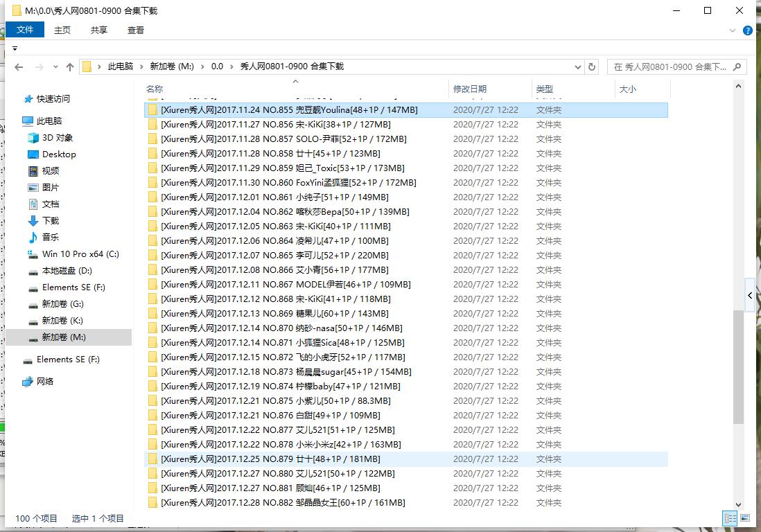The width and height of the screenshot is (761, 532).
Task: Click folder icon of NO.855 row
Action: (x=152, y=110)
